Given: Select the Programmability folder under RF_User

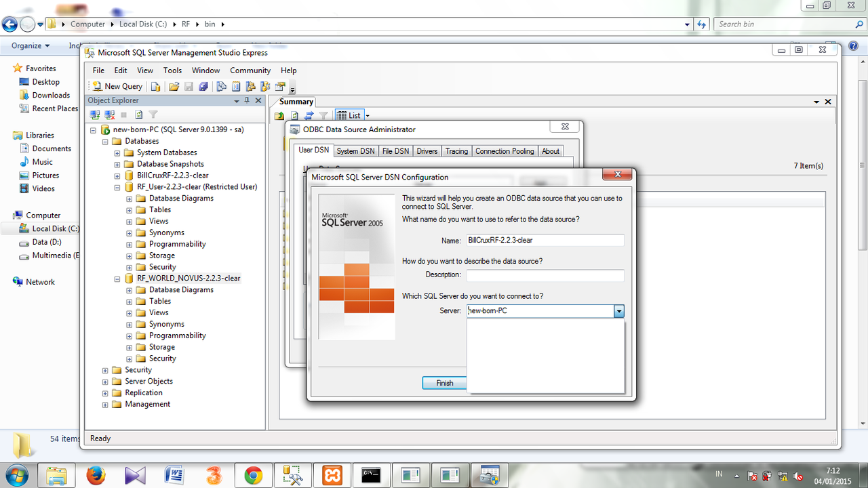Looking at the screenshot, I should click(177, 244).
